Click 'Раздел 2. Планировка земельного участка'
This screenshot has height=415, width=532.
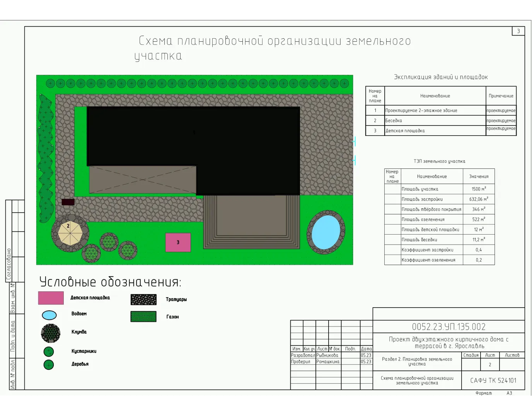pos(417,361)
